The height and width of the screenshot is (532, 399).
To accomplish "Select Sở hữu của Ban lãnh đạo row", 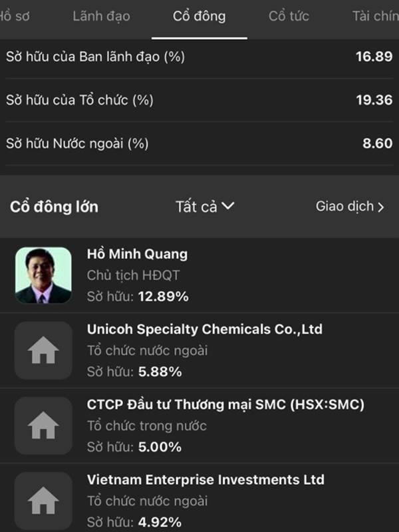I will (x=199, y=57).
